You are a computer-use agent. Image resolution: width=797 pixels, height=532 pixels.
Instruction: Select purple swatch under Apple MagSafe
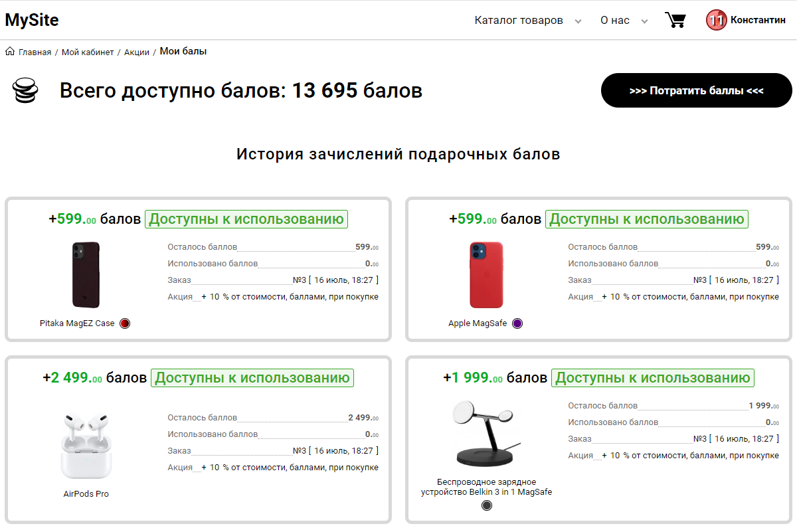pos(517,323)
